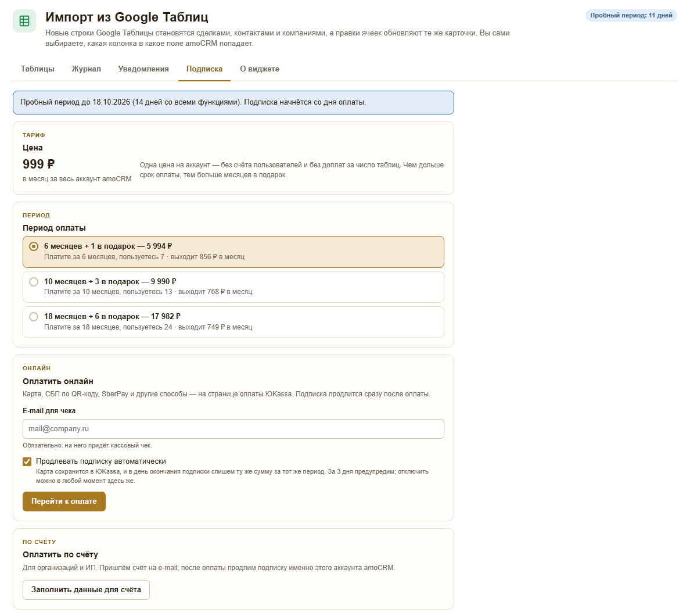This screenshot has height=616, width=690.
Task: Click the Оплатить по счёту heading
Action: (60, 555)
